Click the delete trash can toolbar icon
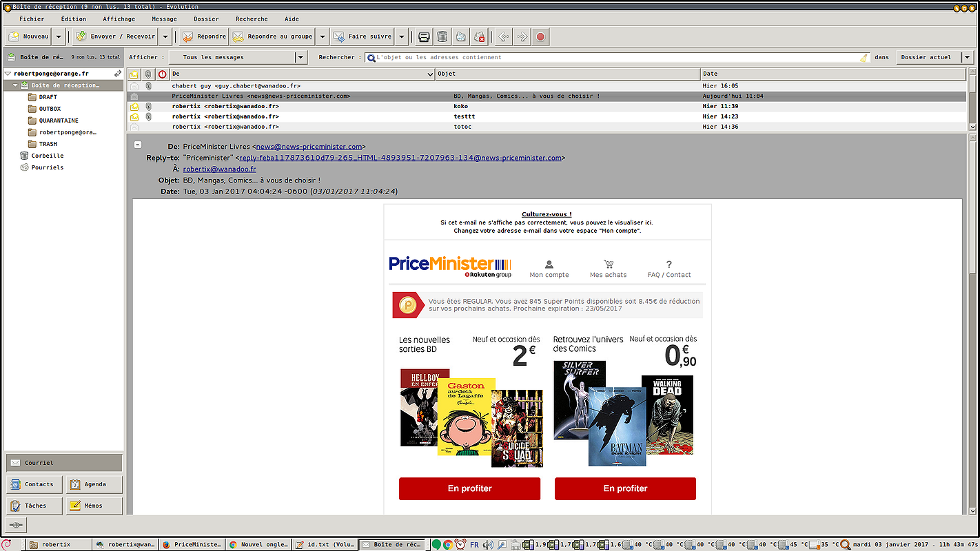 coord(442,37)
